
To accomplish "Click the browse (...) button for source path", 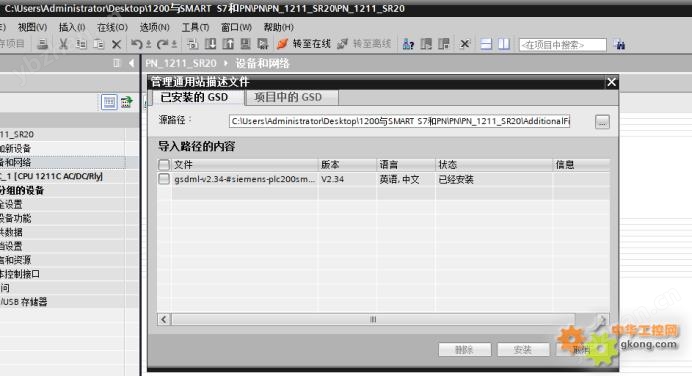I will click(602, 121).
